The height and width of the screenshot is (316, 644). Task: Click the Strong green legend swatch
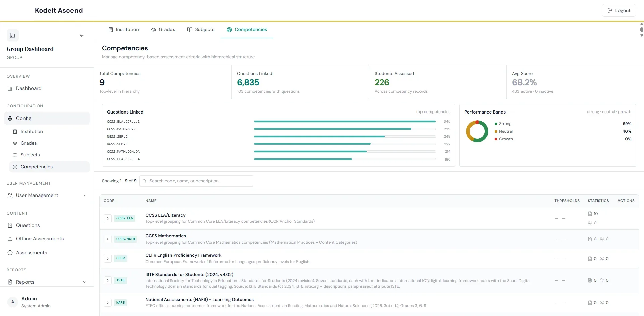click(496, 124)
